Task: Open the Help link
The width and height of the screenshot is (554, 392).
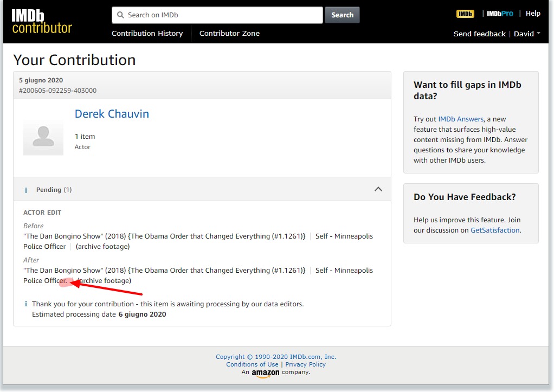Action: coord(533,14)
